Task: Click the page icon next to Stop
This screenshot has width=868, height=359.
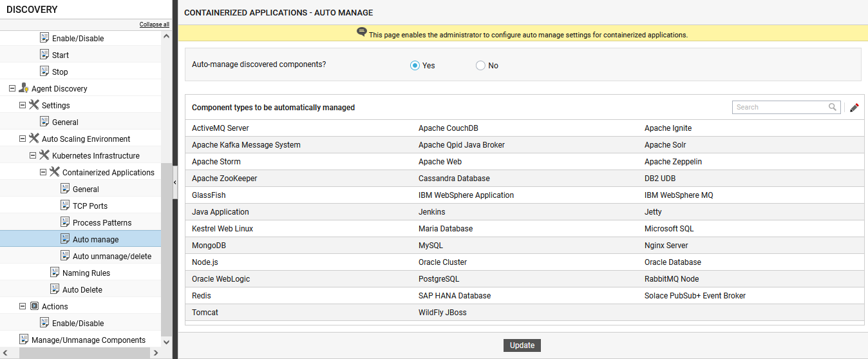Action: coord(44,72)
